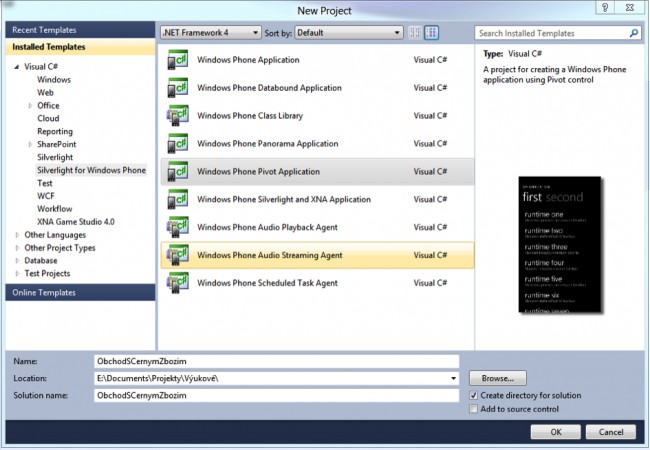Select the Cloud category

click(48, 119)
